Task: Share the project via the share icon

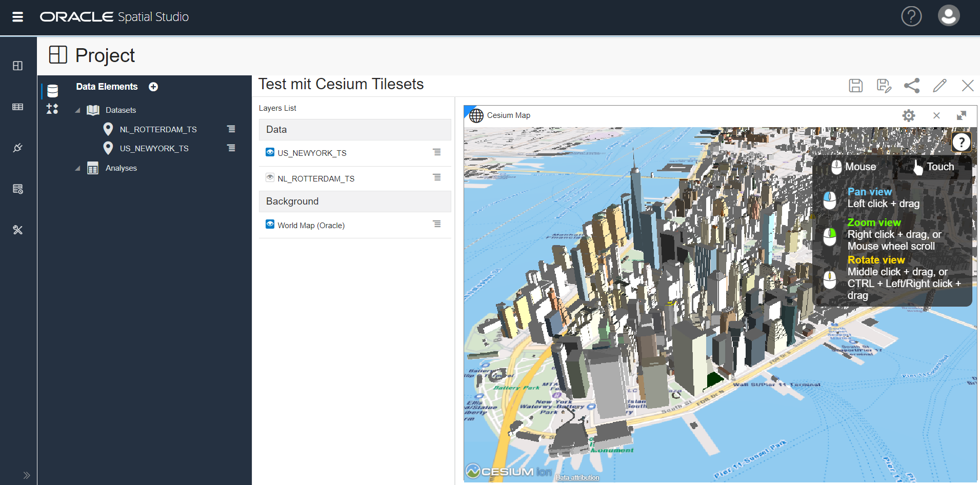Action: [x=912, y=85]
